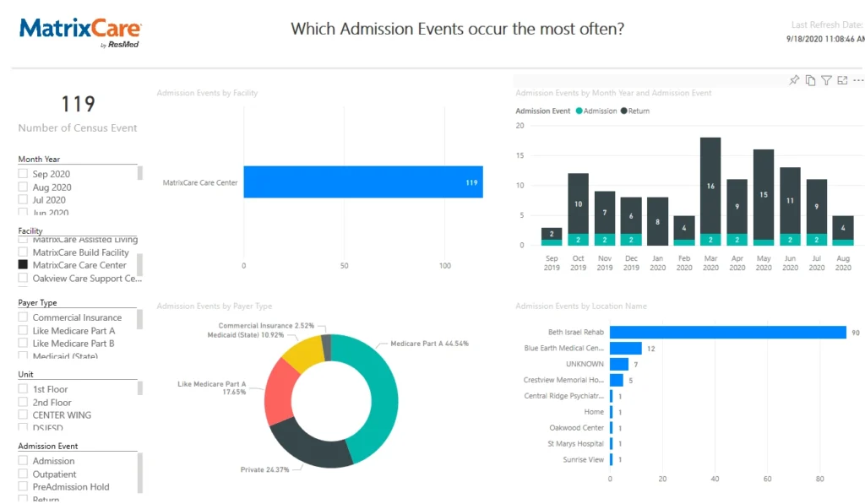Click the Admission Event slicer scrollbar
This screenshot has width=865, height=504.
[x=139, y=473]
